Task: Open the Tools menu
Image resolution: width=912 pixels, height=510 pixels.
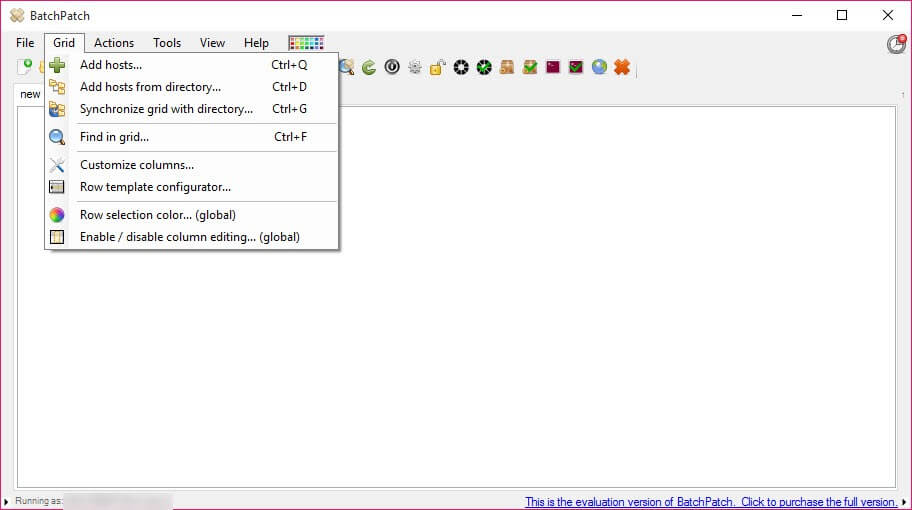Action: pyautogui.click(x=167, y=42)
